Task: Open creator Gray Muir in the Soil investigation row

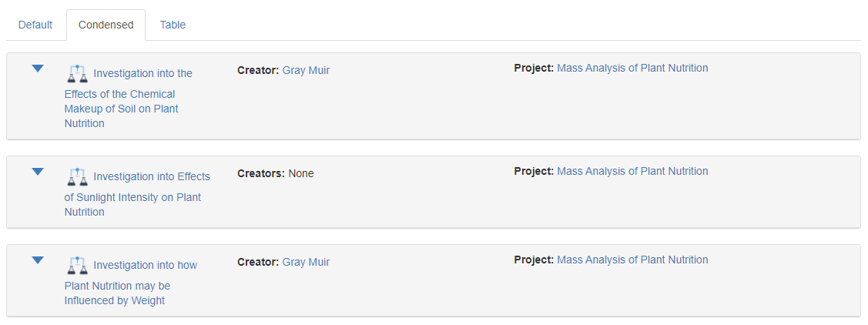Action: point(306,70)
